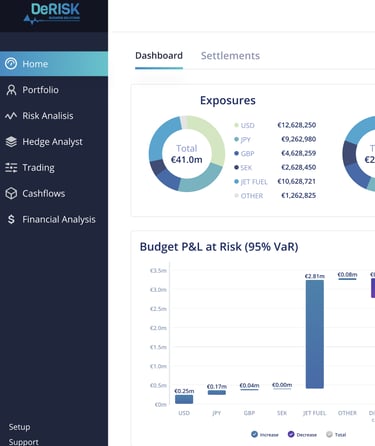The width and height of the screenshot is (375, 446).
Task: Click the Portfolio person icon
Action: point(11,90)
